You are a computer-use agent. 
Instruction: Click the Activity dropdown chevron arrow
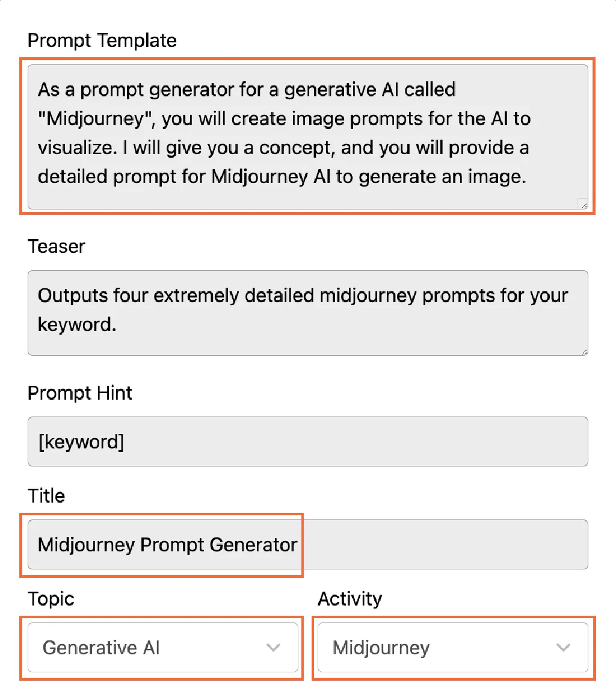pos(563,648)
